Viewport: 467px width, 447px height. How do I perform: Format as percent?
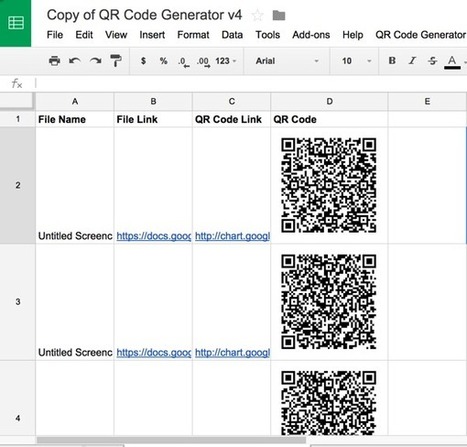point(163,61)
